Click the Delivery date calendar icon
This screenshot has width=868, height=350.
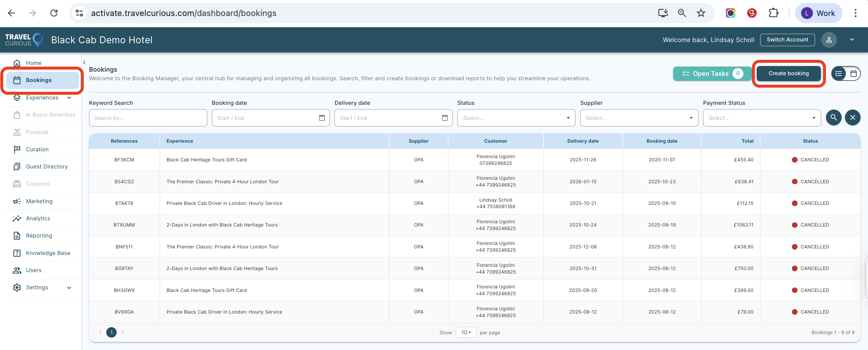tap(444, 118)
